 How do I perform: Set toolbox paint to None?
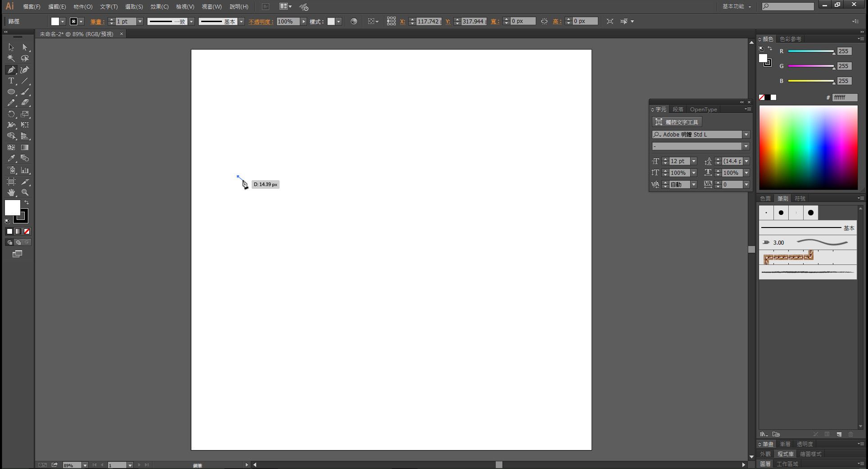pos(27,231)
